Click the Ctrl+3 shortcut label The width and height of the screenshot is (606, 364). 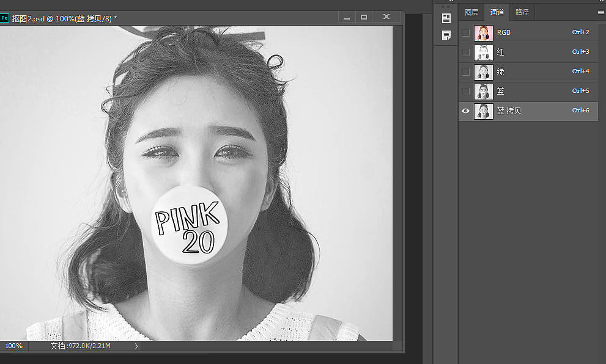[580, 52]
